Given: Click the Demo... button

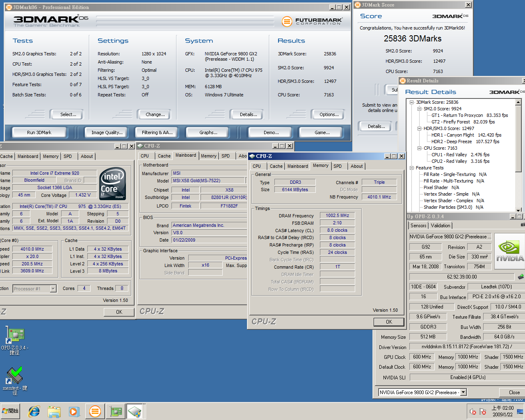Looking at the screenshot, I should click(x=271, y=132).
